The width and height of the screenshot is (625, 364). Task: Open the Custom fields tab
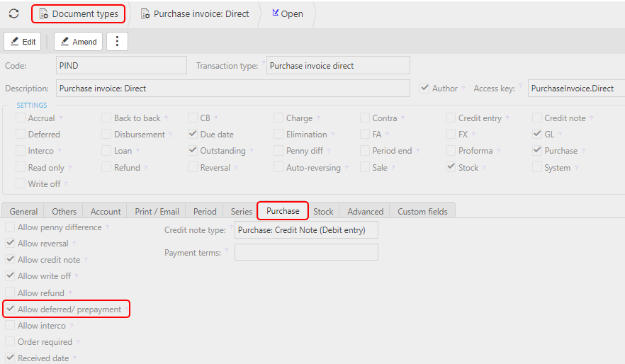(423, 211)
